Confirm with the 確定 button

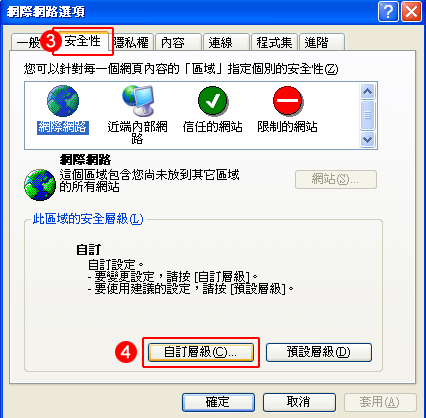pos(218,402)
